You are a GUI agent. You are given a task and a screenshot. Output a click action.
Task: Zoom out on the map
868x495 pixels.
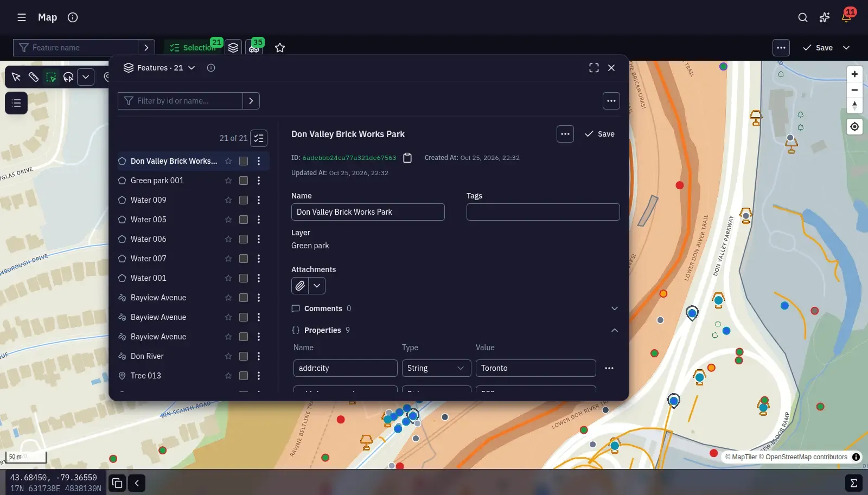pyautogui.click(x=854, y=90)
